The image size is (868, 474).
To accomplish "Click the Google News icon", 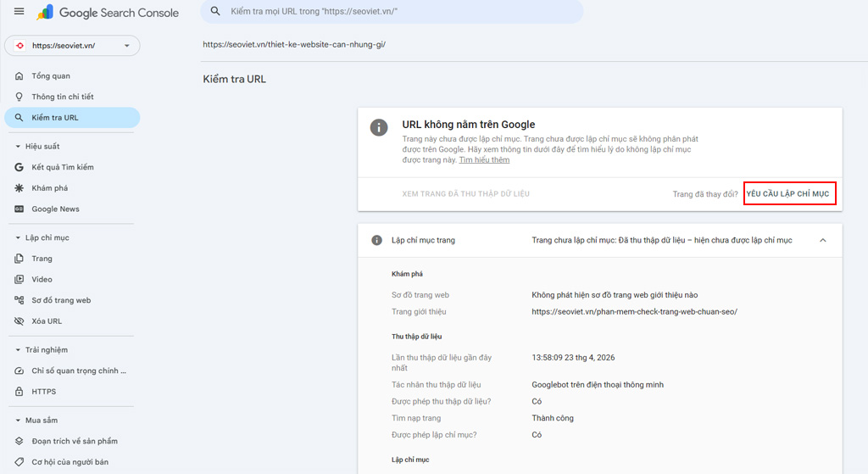I will 19,209.
